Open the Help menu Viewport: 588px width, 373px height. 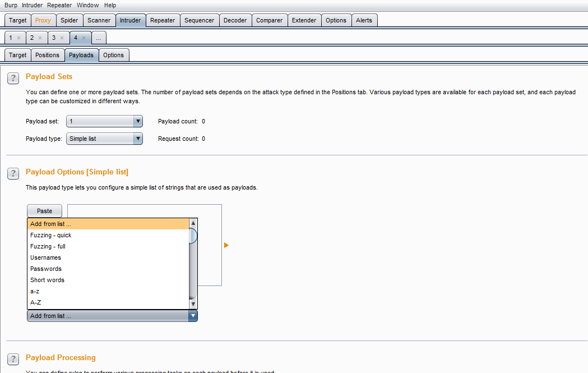click(110, 5)
